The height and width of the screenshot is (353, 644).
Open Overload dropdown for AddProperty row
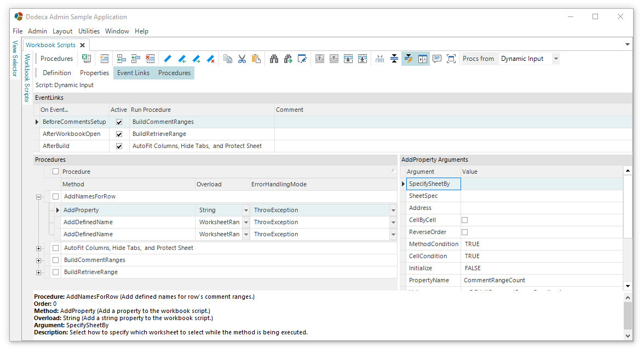[x=245, y=210]
